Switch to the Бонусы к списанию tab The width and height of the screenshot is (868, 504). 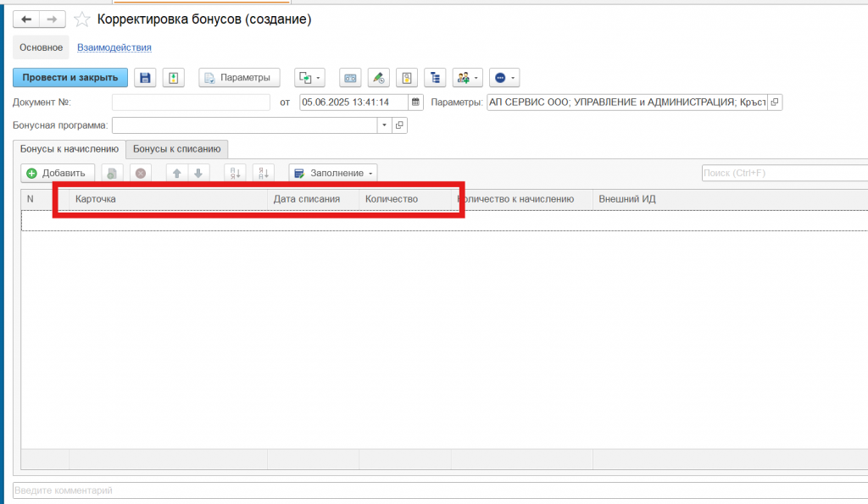[x=177, y=149]
